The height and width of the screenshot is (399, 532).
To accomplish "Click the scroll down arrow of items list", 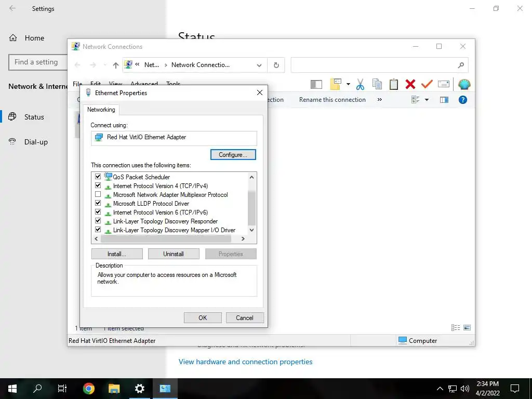I will pos(252,230).
